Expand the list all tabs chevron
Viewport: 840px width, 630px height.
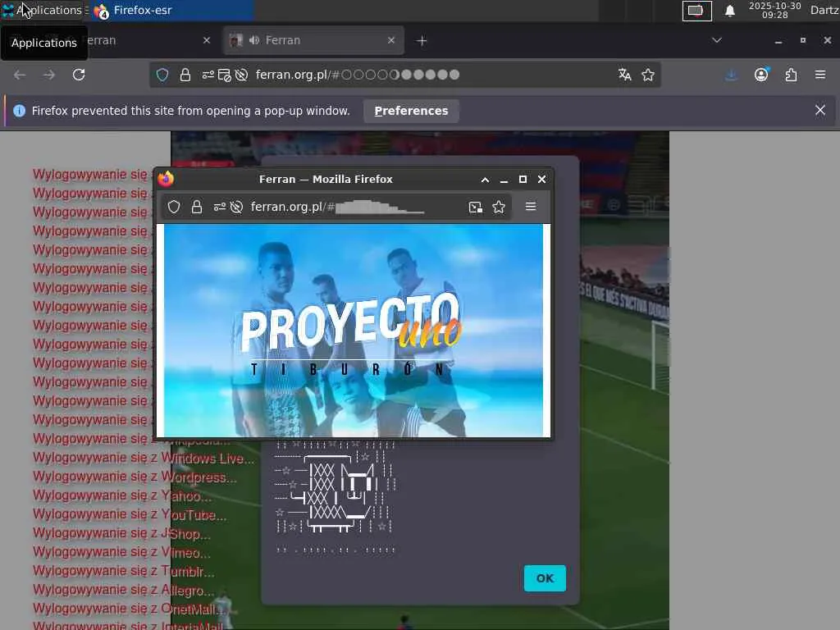(717, 40)
